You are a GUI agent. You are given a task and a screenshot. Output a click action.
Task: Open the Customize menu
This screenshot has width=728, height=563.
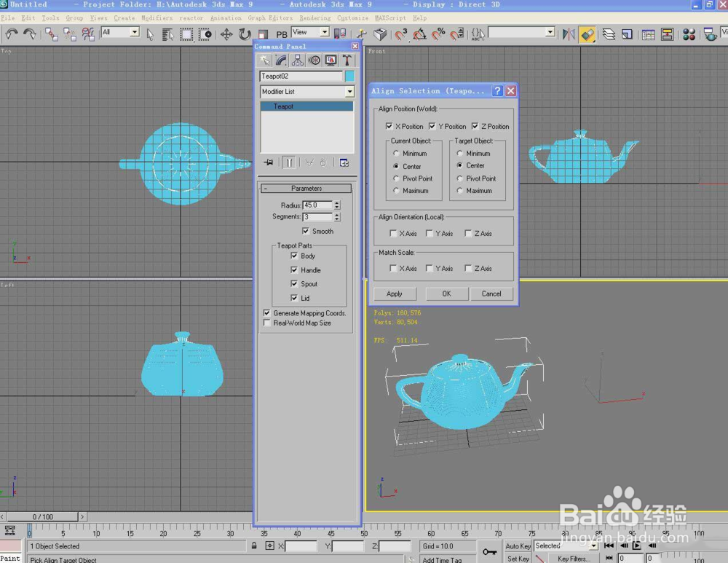pyautogui.click(x=352, y=18)
